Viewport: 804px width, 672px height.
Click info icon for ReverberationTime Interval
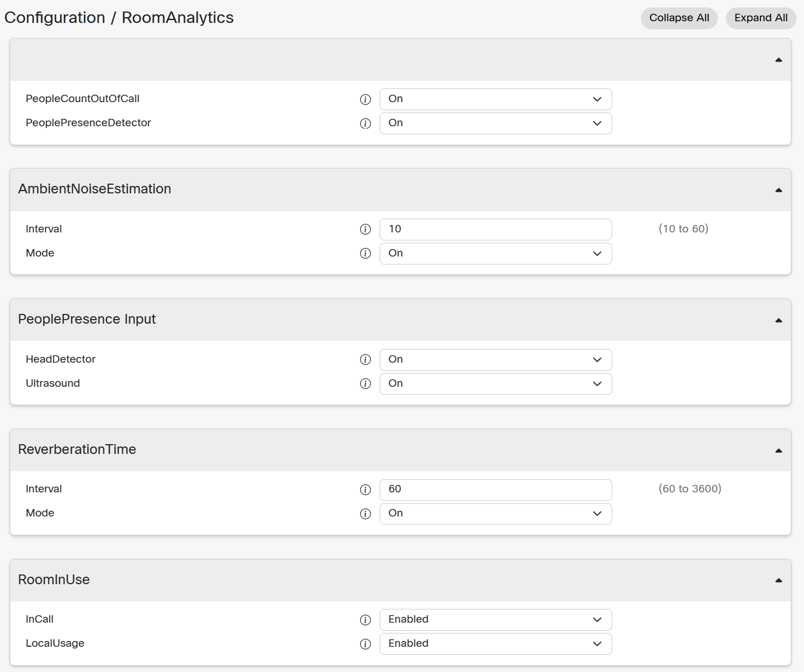pos(365,490)
